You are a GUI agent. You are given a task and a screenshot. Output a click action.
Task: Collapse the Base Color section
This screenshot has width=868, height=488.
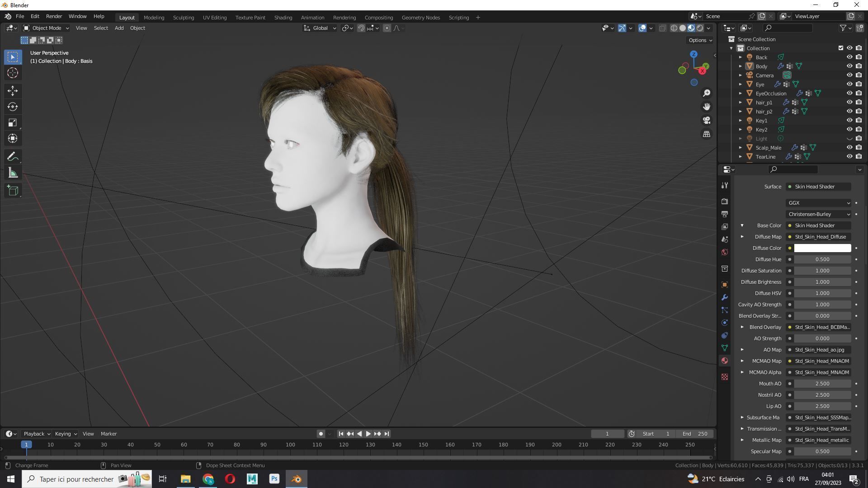coord(742,225)
